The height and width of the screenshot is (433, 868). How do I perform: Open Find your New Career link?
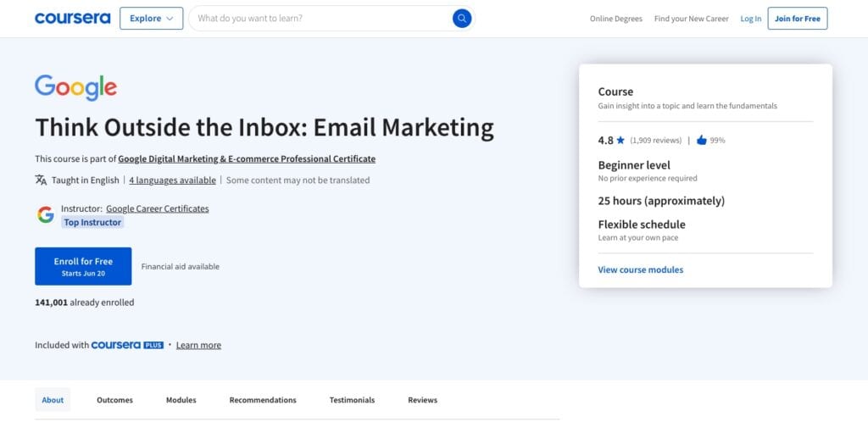coord(692,19)
